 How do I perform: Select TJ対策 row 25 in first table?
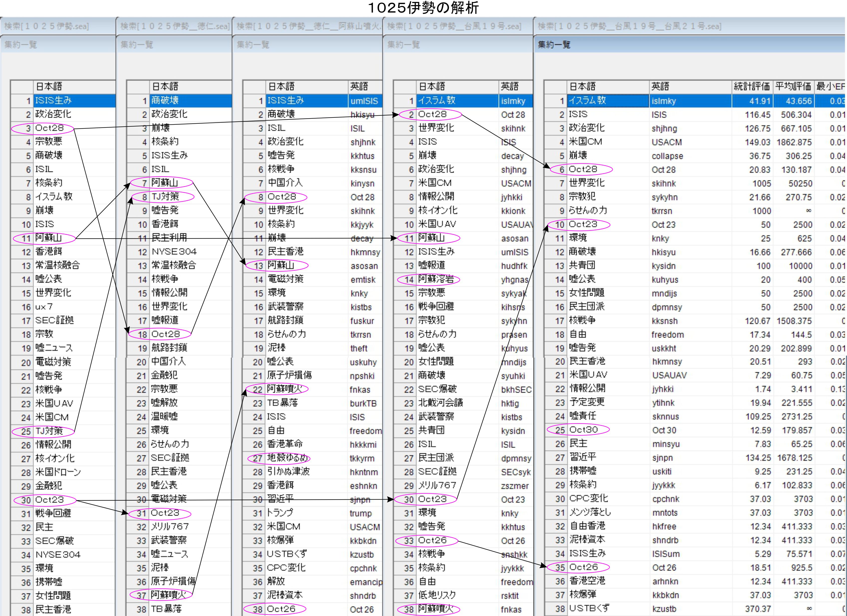tap(49, 431)
